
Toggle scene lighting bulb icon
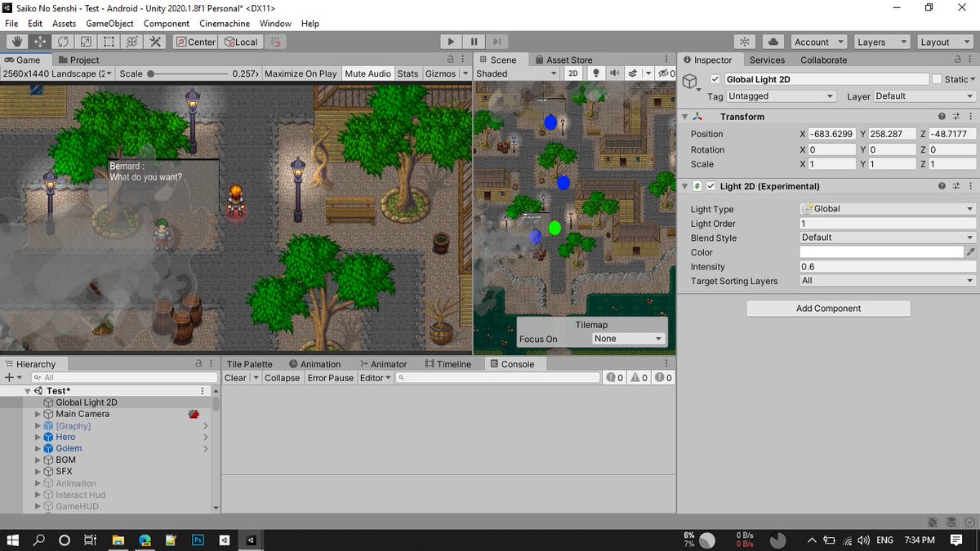coord(596,73)
